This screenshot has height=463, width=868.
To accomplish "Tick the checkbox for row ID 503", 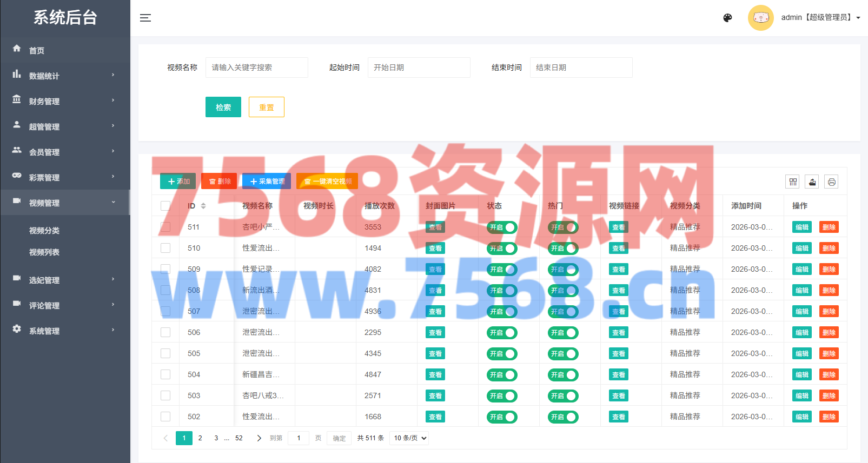I will [165, 395].
